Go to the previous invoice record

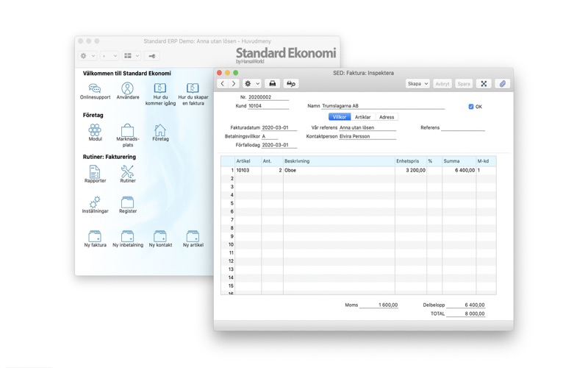[x=223, y=84]
